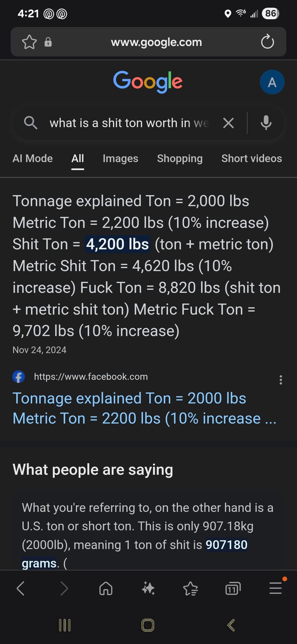Tap the search magnifier icon
This screenshot has height=644, width=297.
[x=30, y=123]
